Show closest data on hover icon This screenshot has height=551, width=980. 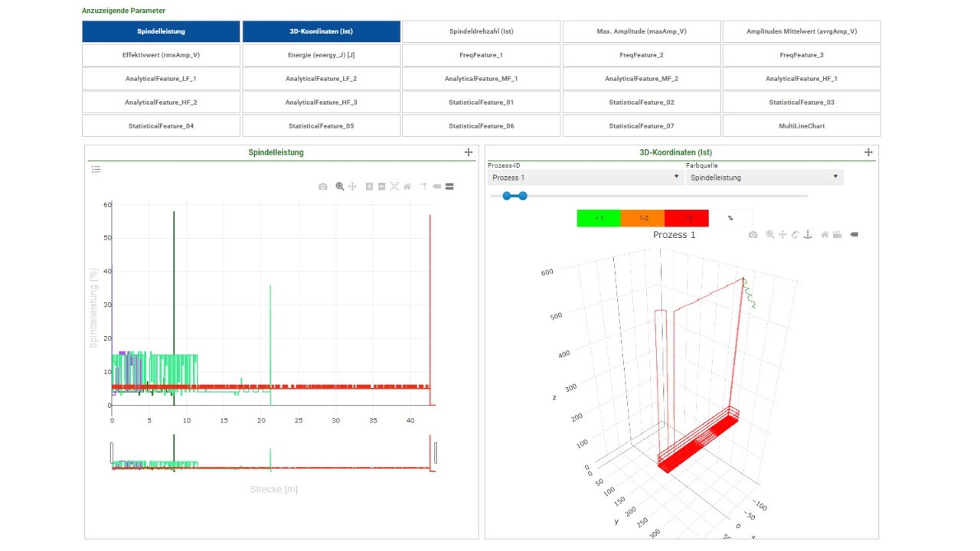436,186
